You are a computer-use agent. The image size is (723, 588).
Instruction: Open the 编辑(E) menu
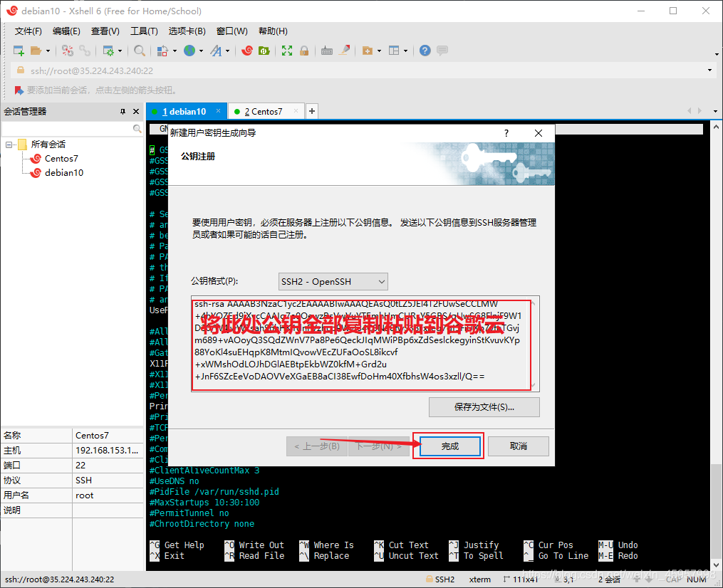click(x=66, y=31)
